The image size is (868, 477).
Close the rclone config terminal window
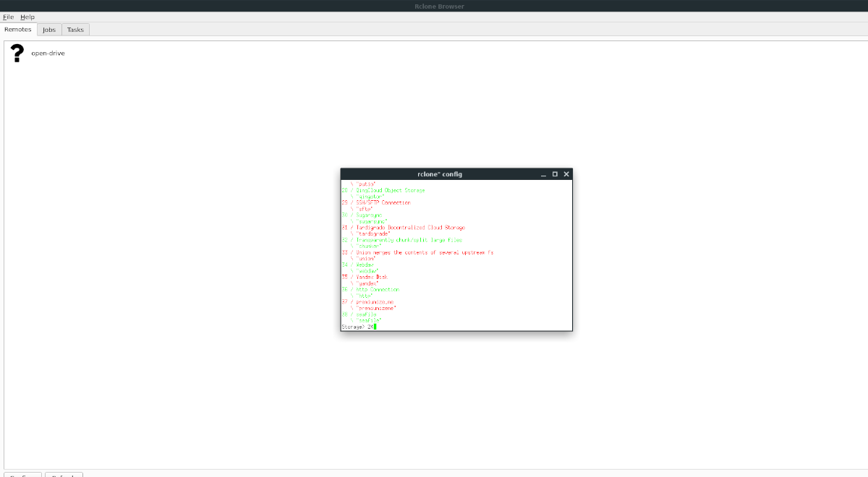click(x=566, y=174)
